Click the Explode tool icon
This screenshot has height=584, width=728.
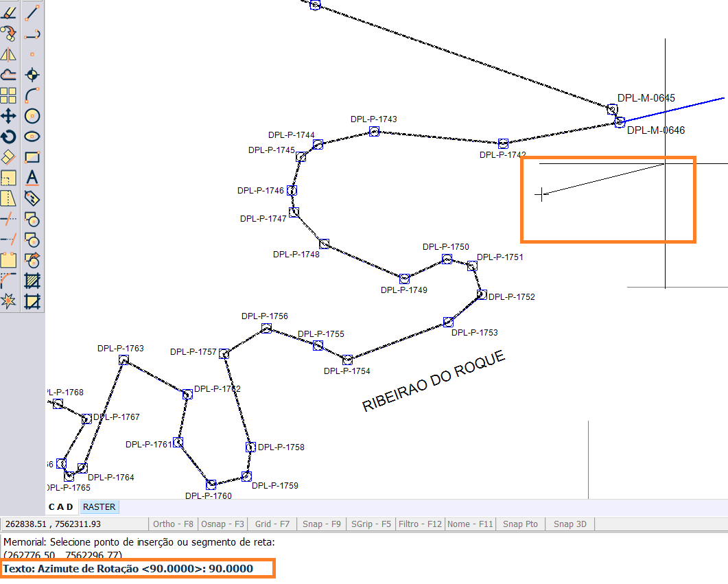[8, 301]
